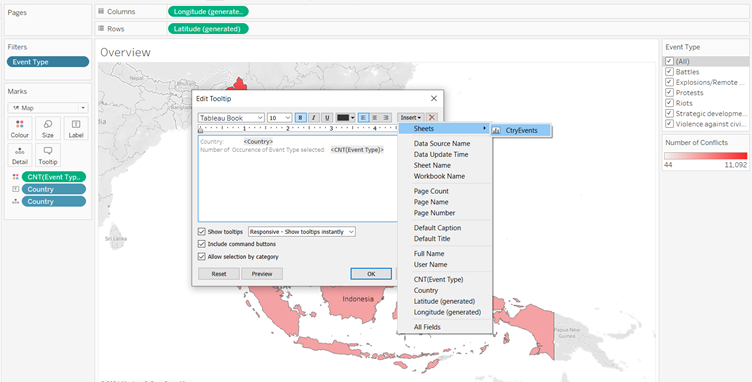
Task: Confirm with the OK button
Action: click(x=371, y=274)
